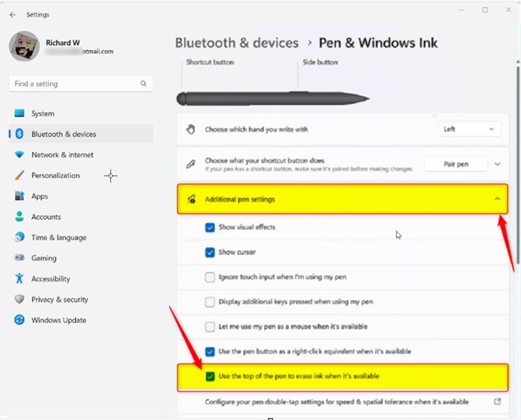Click the Pair pen button
This screenshot has height=420, width=521.
[456, 164]
